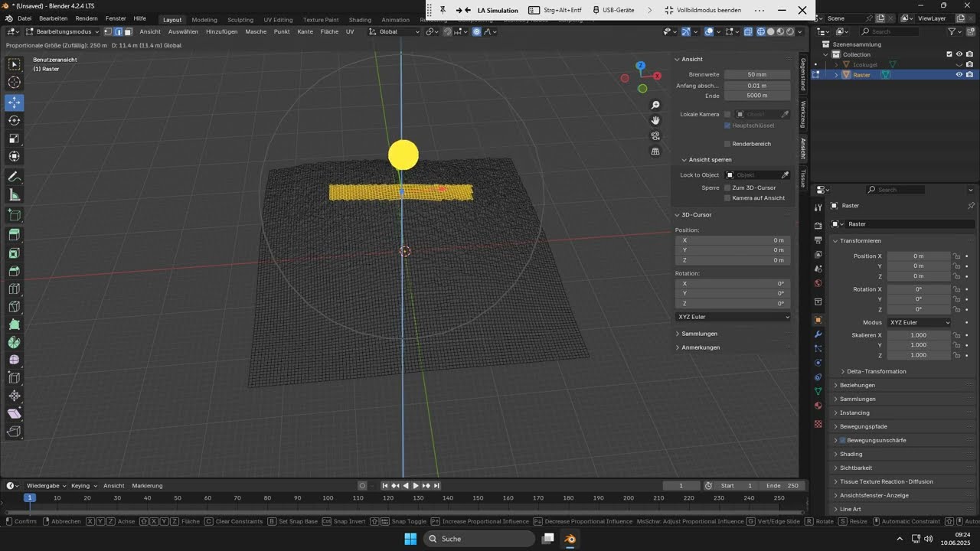The width and height of the screenshot is (980, 551).
Task: Tick the Lokale Kamera checkbox
Action: [727, 114]
